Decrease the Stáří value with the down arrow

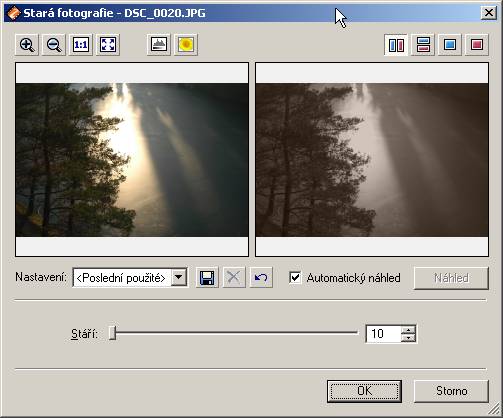408,338
